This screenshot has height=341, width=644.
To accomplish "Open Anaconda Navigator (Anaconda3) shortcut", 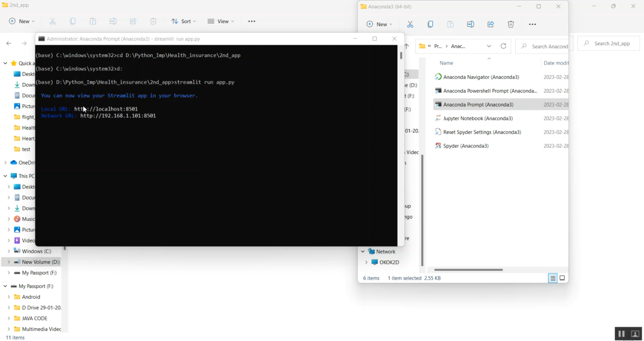I will [481, 77].
